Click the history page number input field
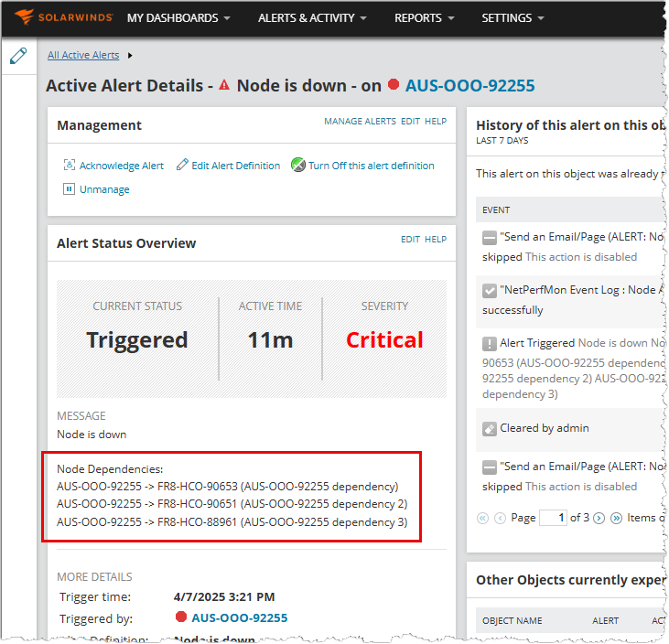The height and width of the screenshot is (644, 669). click(x=554, y=518)
